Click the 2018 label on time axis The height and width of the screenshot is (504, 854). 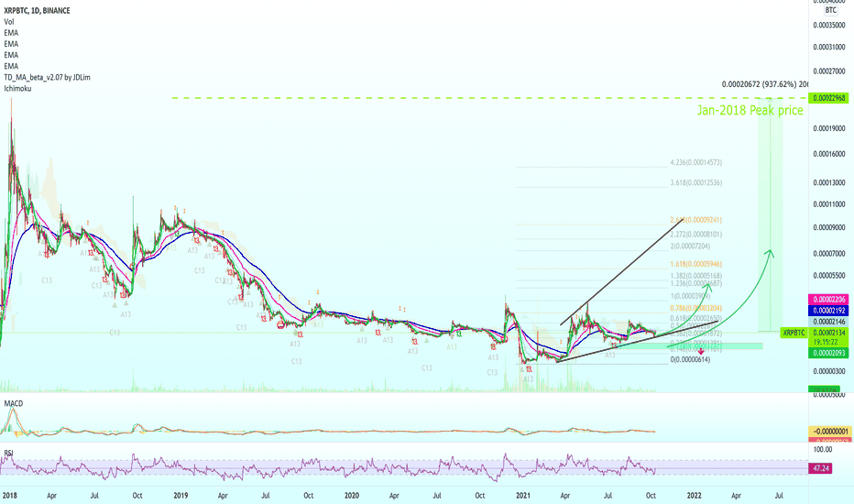[10, 495]
